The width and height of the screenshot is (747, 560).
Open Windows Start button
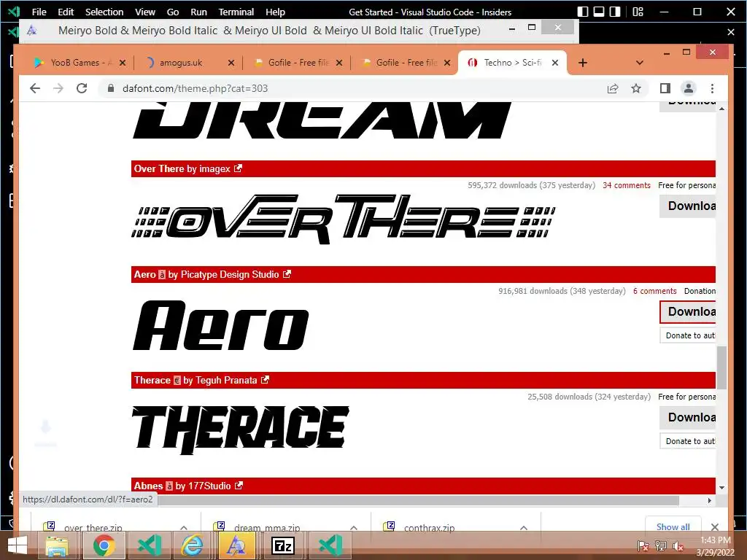click(18, 545)
